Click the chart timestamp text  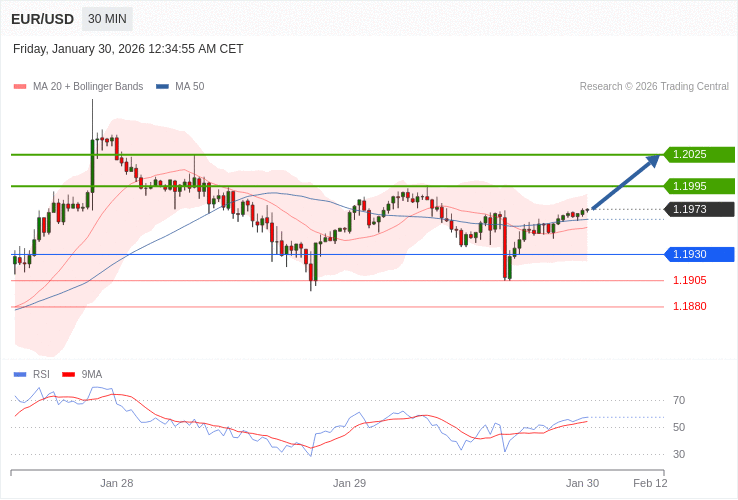point(128,49)
